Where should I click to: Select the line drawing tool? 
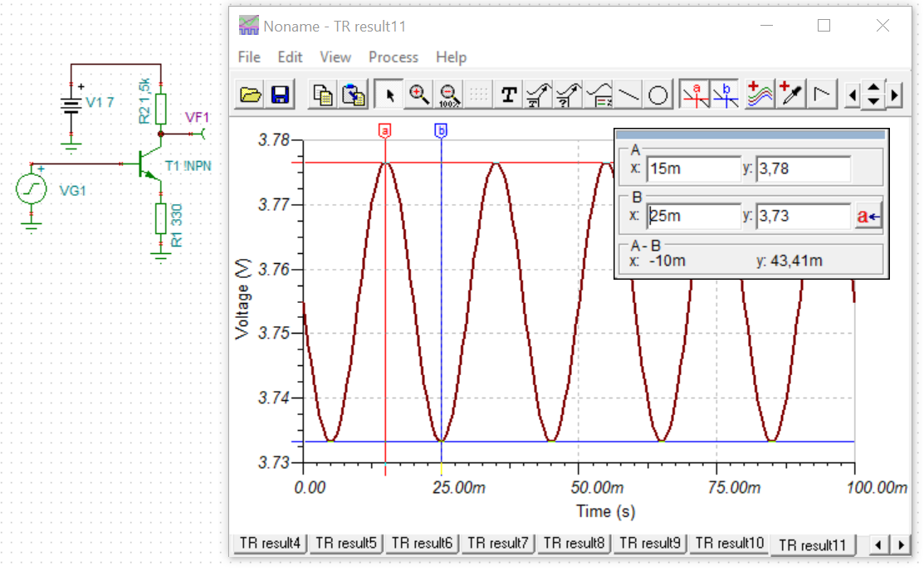628,95
